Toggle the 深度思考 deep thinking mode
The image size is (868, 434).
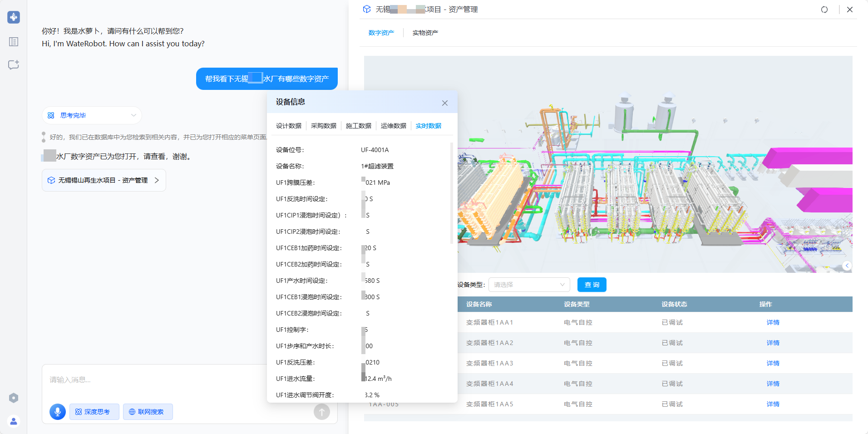click(94, 412)
